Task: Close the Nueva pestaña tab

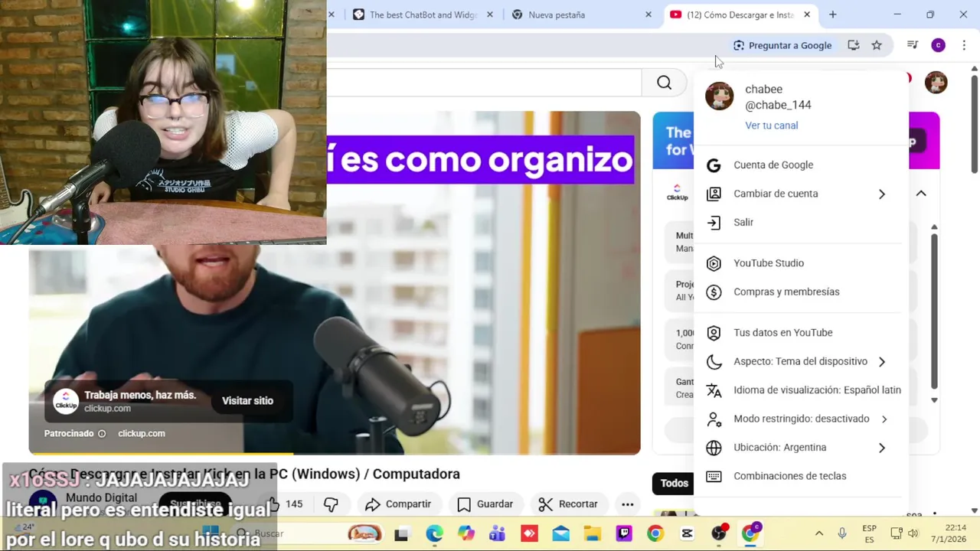Action: click(648, 15)
